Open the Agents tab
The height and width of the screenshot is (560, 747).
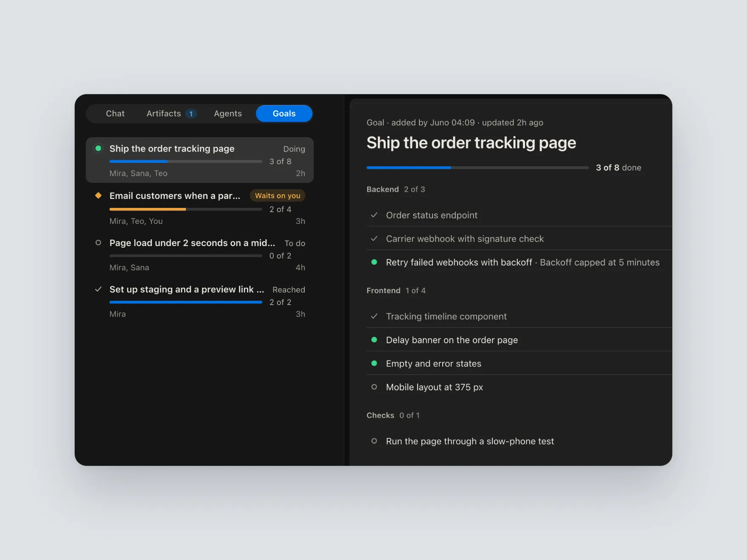point(228,114)
